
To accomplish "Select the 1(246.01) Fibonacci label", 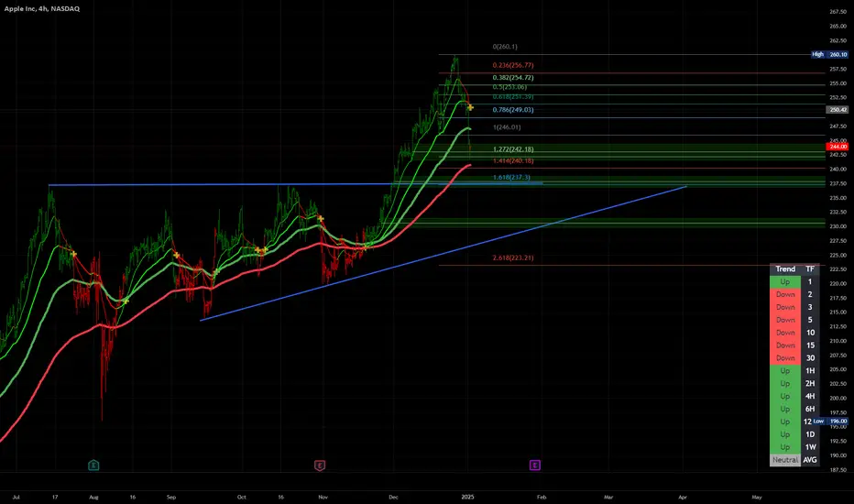I will coord(507,127).
